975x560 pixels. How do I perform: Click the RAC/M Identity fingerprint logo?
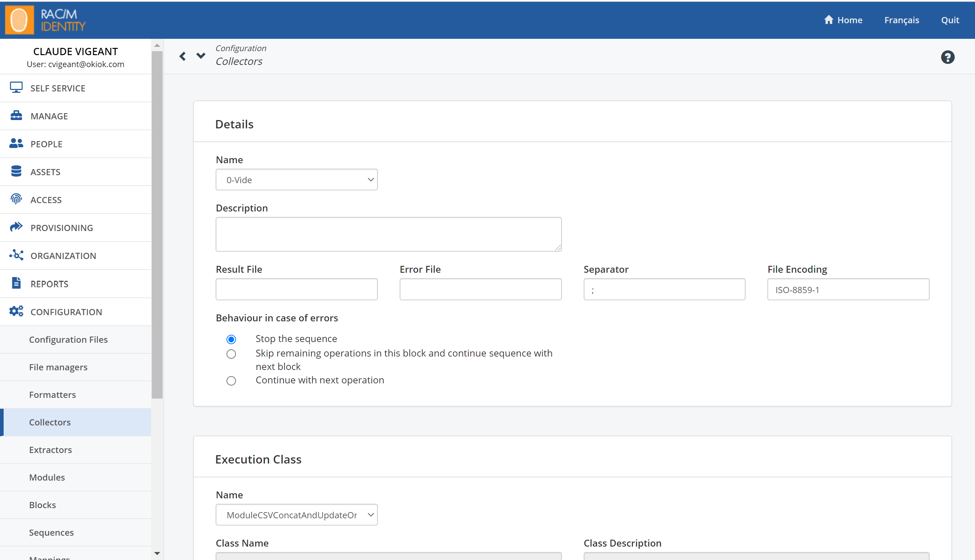pyautogui.click(x=20, y=20)
